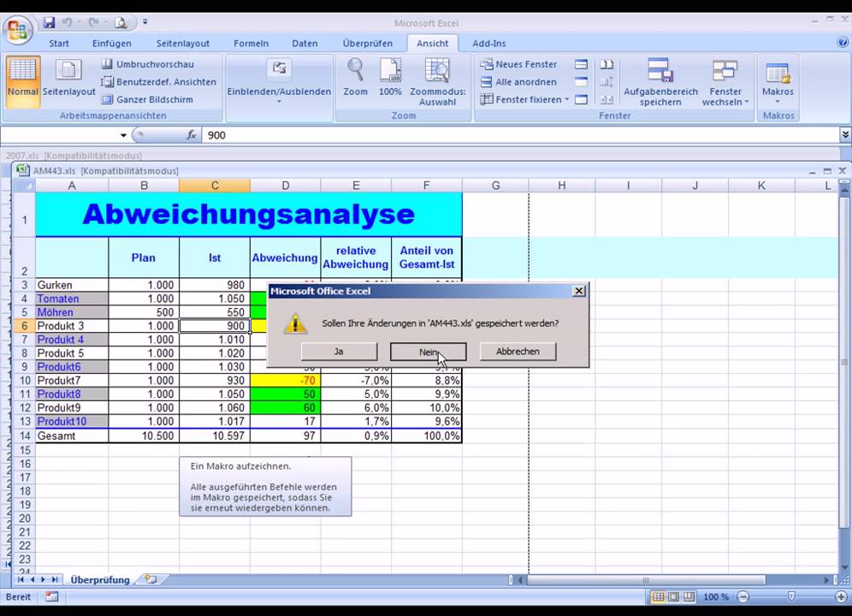This screenshot has height=616, width=852.
Task: Expand the Makros dropdown
Action: (x=778, y=81)
